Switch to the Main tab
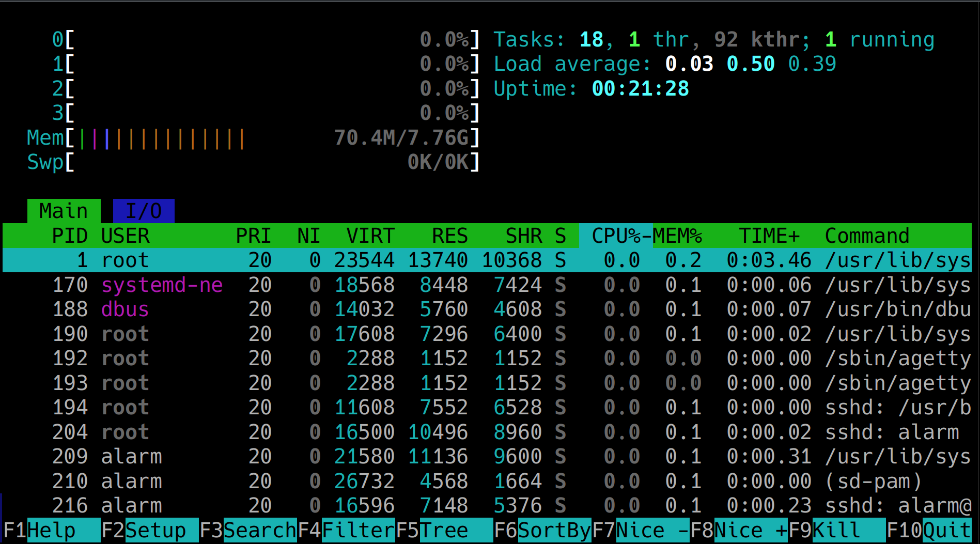Image resolution: width=980 pixels, height=544 pixels. (x=64, y=211)
